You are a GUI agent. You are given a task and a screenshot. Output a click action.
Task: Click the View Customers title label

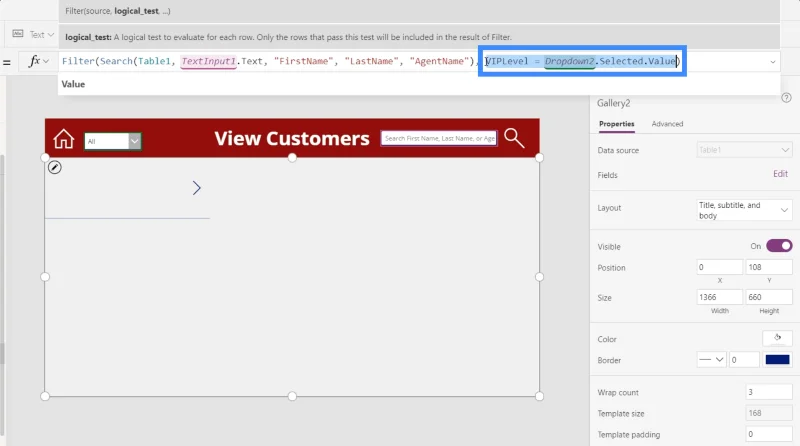click(x=291, y=138)
